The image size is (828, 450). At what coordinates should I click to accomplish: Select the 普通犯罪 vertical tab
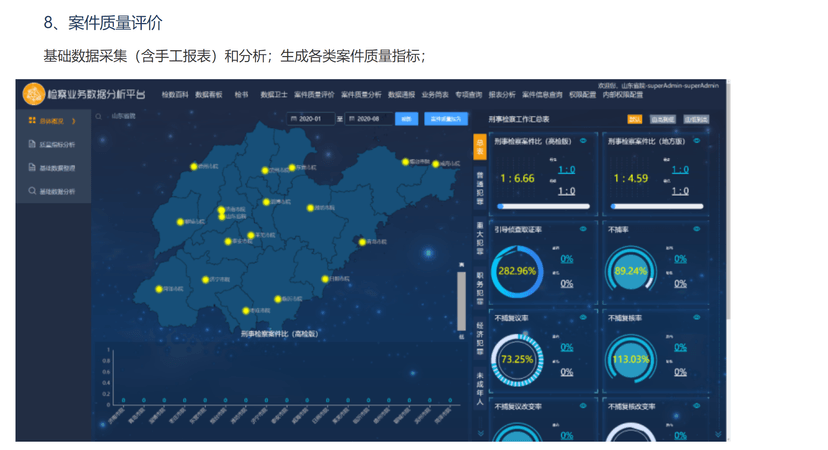pos(480,188)
